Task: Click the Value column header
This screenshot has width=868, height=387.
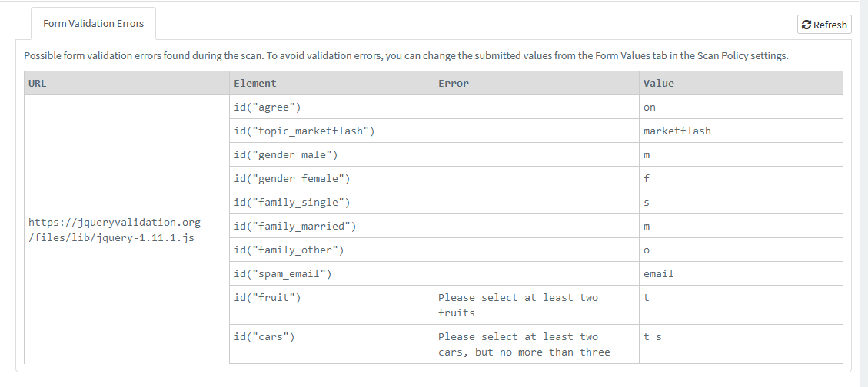Action: [x=658, y=83]
